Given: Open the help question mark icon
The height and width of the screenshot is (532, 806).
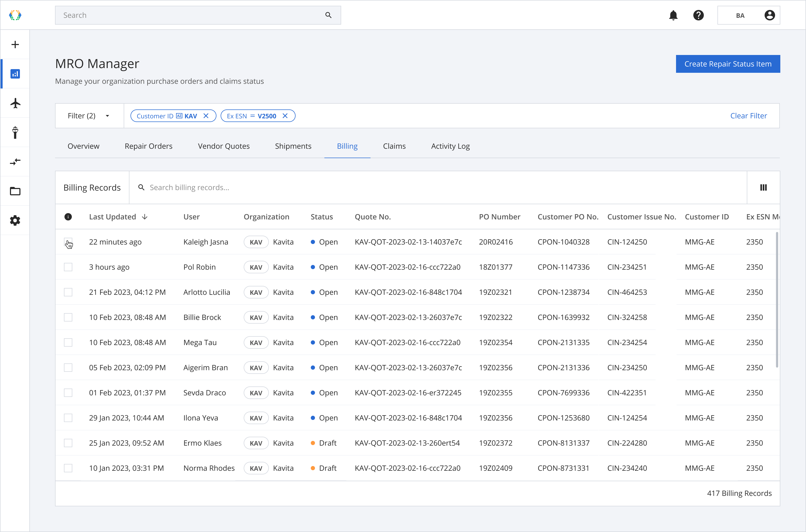Looking at the screenshot, I should coord(698,15).
